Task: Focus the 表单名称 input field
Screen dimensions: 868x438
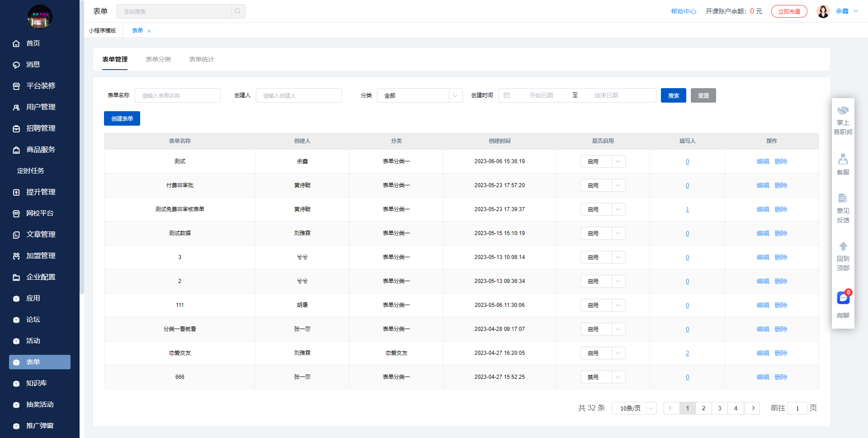Action: pos(178,95)
